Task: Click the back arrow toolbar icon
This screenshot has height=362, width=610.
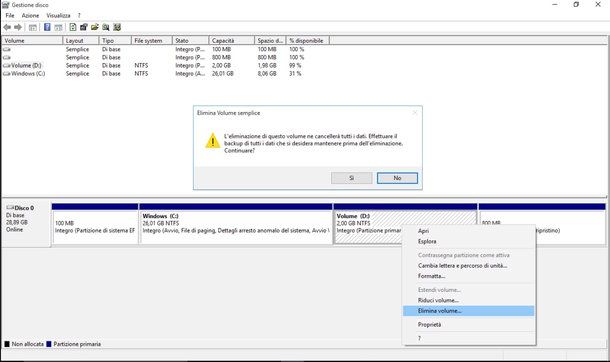Action: pos(7,27)
